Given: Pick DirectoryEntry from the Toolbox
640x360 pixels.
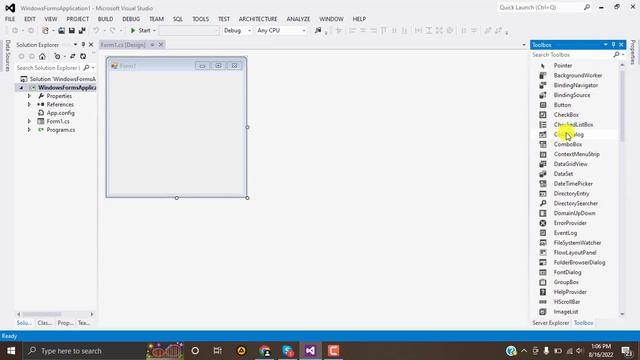Looking at the screenshot, I should click(x=571, y=193).
